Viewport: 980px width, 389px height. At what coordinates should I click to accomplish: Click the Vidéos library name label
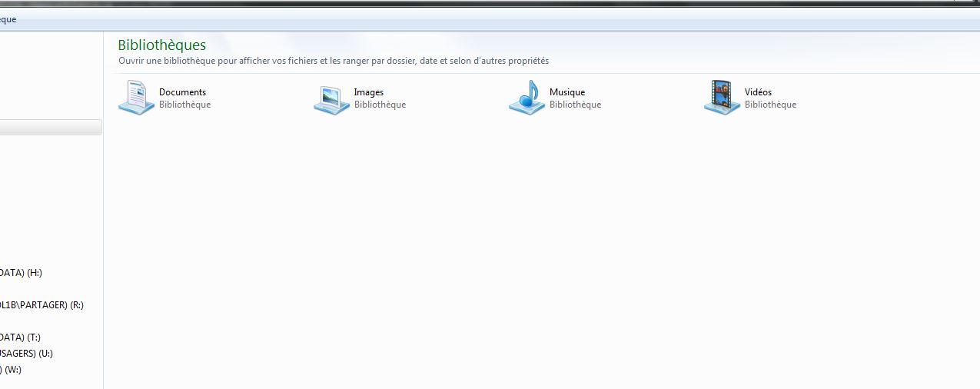coord(758,92)
